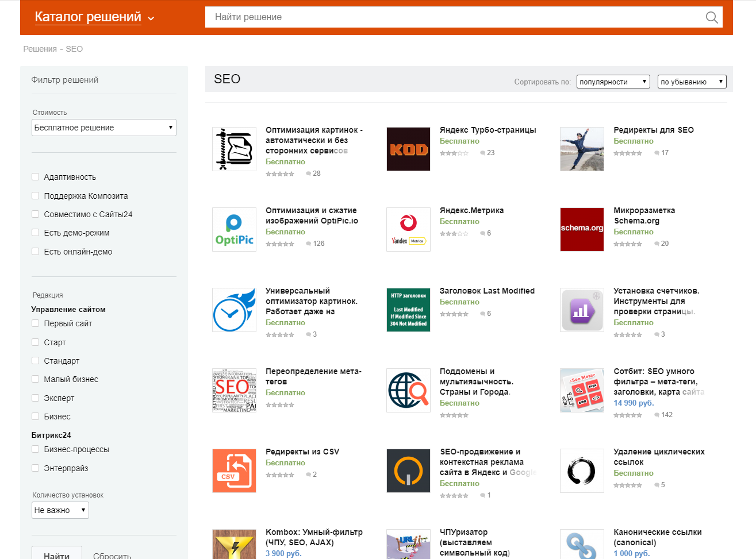Open the image optimization ruler icon
Image resolution: width=756 pixels, height=559 pixels.
coord(234,149)
